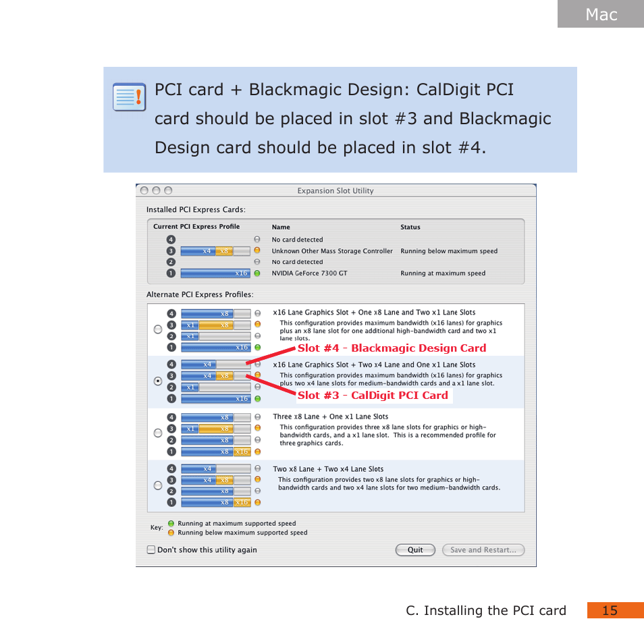Select the Two x8 Lane plus Two x4 profile

(x=158, y=485)
